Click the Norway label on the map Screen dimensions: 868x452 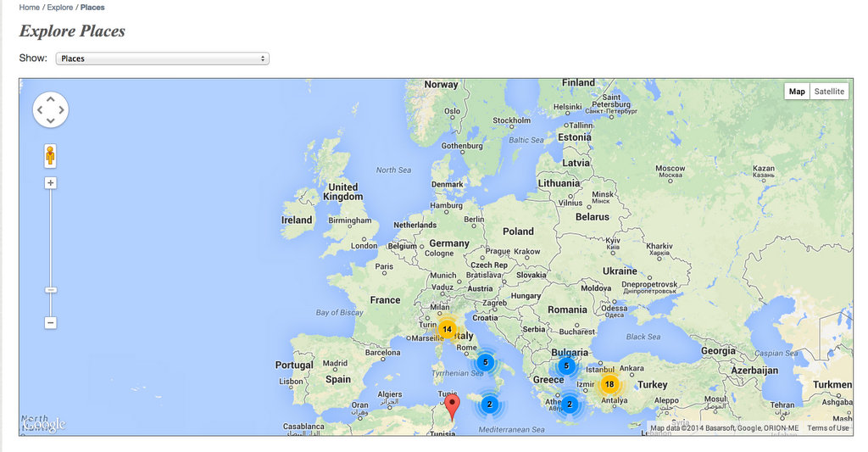441,85
